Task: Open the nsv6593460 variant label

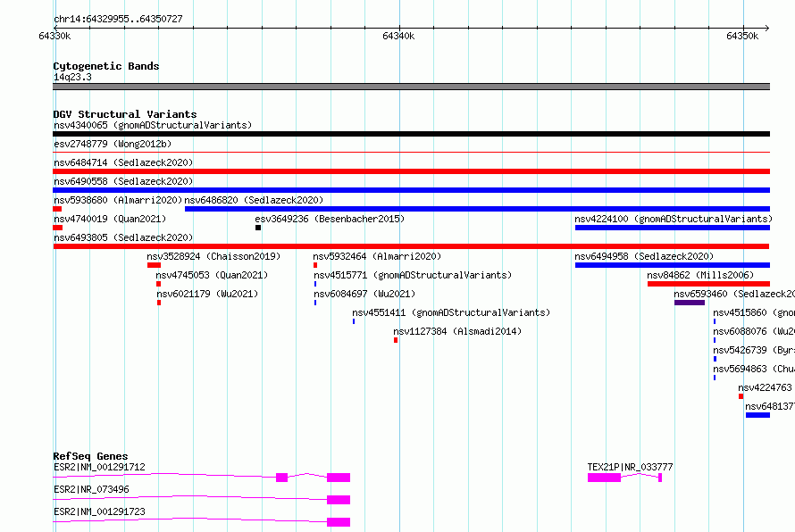Action: (734, 294)
